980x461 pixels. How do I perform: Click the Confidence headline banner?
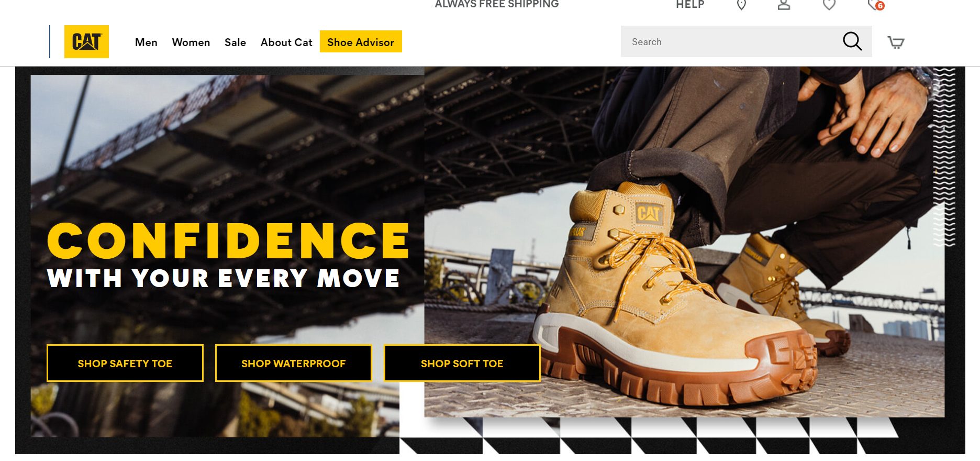[x=228, y=240]
